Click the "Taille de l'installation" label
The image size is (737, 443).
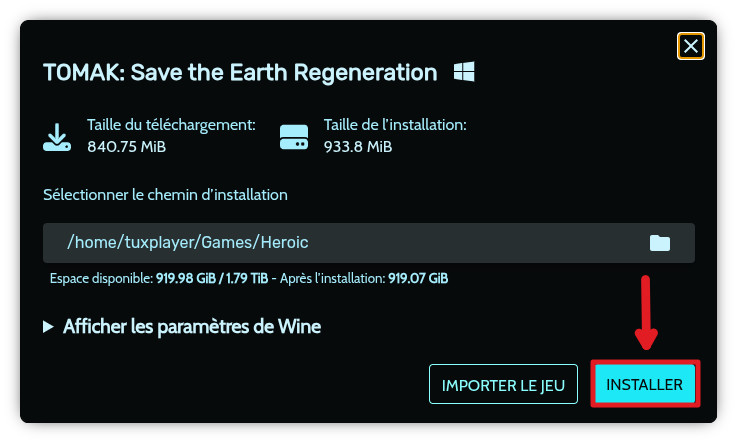(x=395, y=125)
